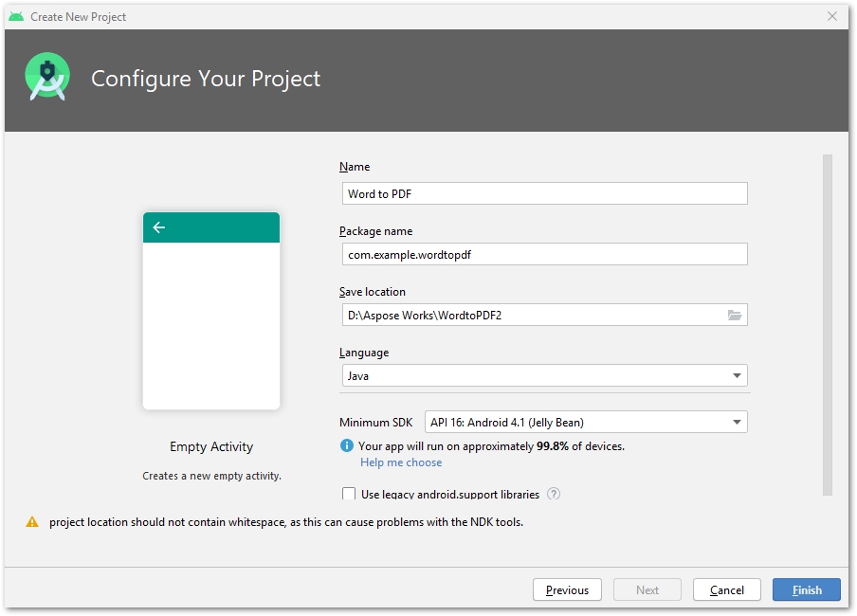This screenshot has width=857, height=616.
Task: Click the Empty Activity preview thumbnail
Action: coord(211,311)
